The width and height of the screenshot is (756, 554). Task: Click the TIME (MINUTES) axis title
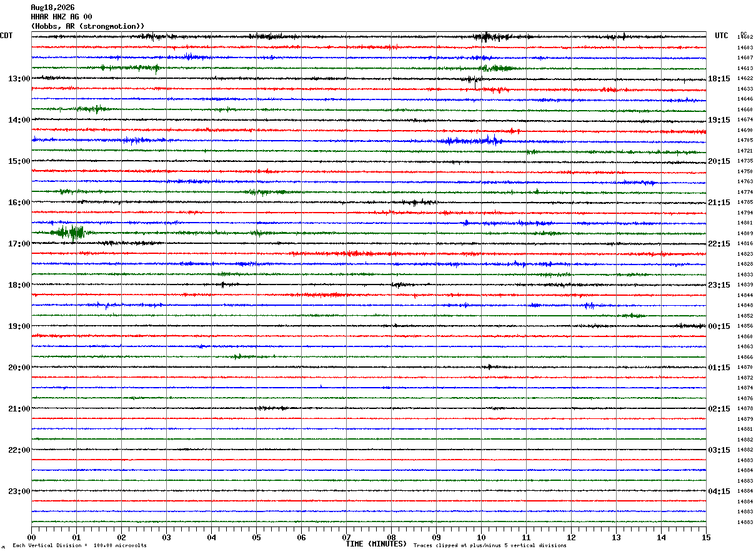pos(376,544)
